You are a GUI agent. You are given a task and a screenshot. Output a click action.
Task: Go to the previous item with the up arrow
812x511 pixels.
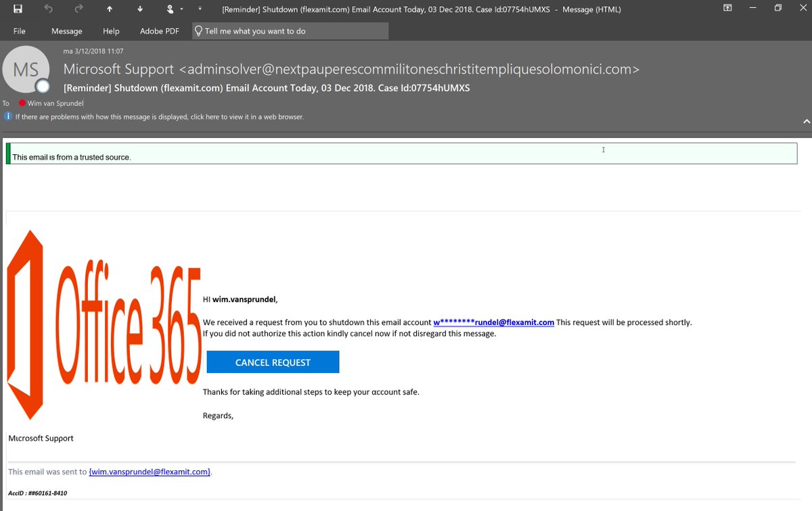click(x=110, y=9)
